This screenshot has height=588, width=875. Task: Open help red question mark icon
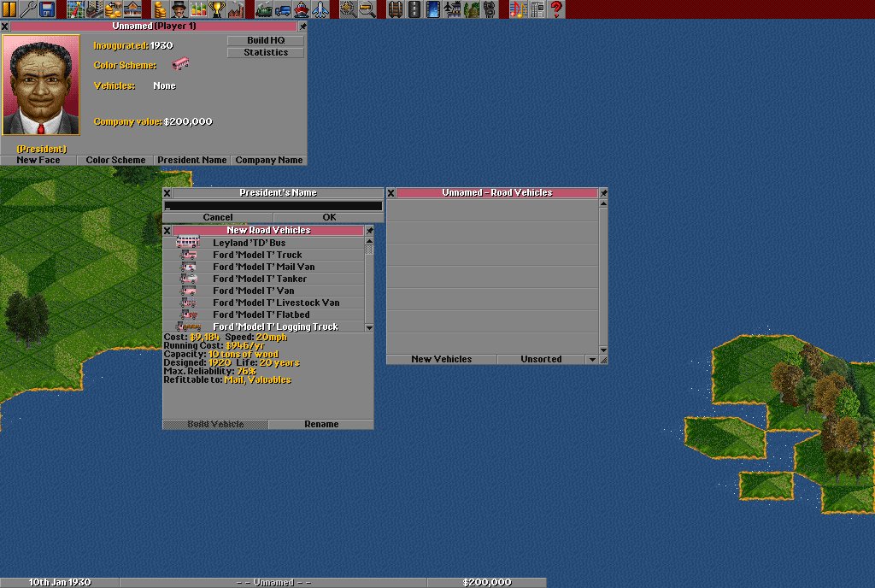coord(556,9)
